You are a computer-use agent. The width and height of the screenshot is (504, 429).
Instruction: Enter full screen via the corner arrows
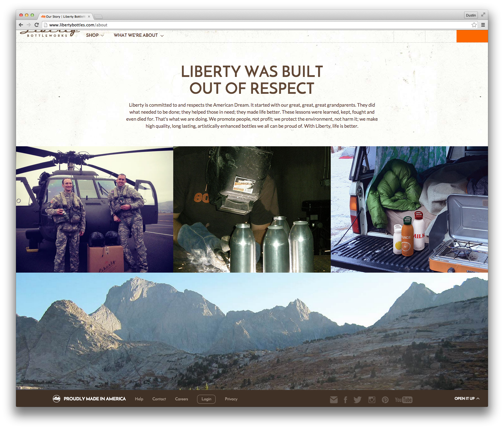(483, 15)
